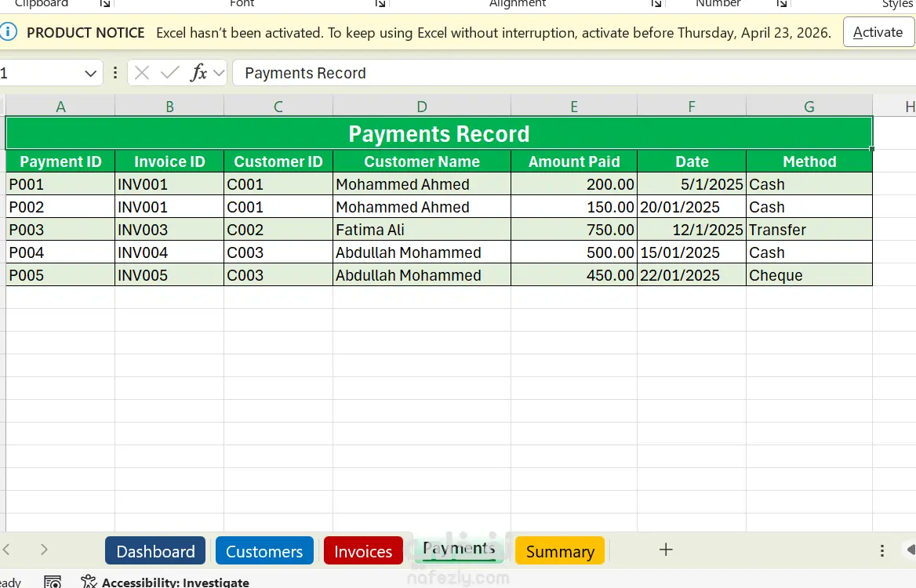Click the Payments Record title cell
916x588 pixels.
coord(438,134)
